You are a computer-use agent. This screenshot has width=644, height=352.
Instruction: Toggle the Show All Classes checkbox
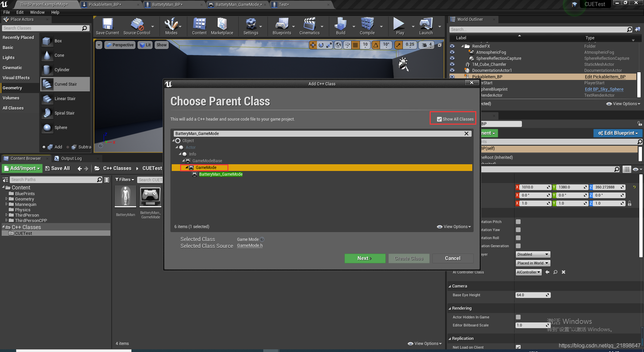(x=439, y=119)
